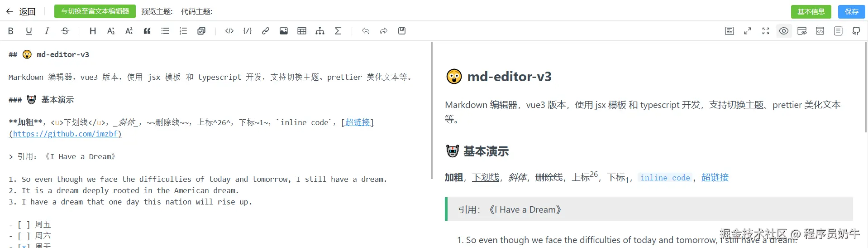Click the 删除线 text in the preview

coord(549,178)
